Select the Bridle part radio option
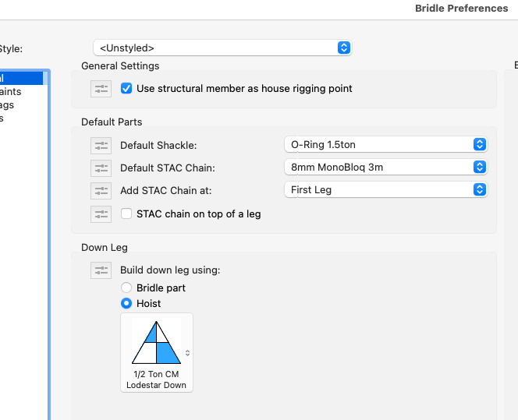 click(x=126, y=288)
